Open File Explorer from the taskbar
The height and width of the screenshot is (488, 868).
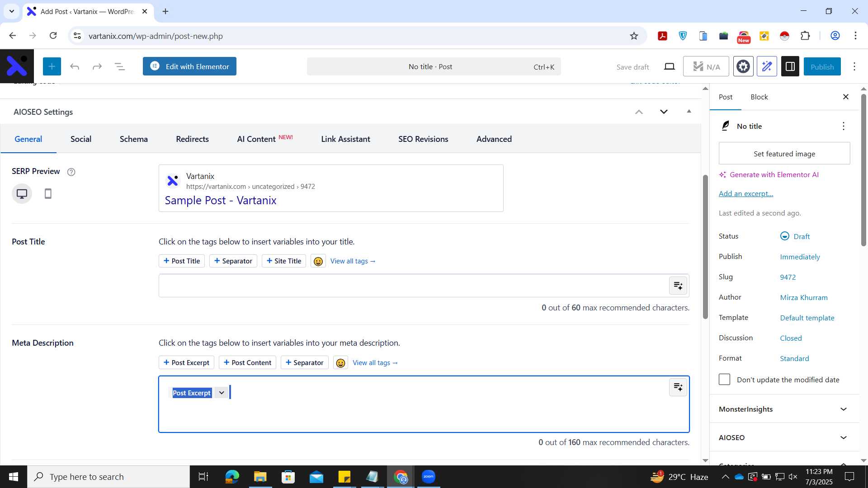point(260,477)
